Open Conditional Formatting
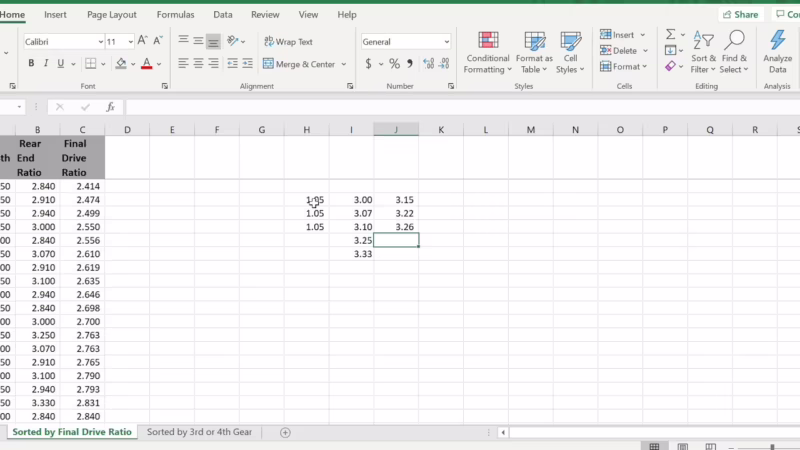The image size is (800, 450). click(488, 52)
